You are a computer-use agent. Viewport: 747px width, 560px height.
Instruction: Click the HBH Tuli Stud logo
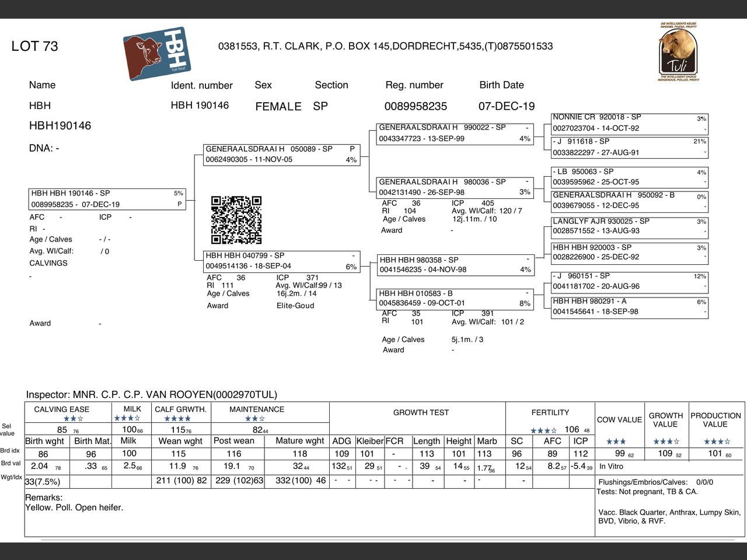click(157, 53)
